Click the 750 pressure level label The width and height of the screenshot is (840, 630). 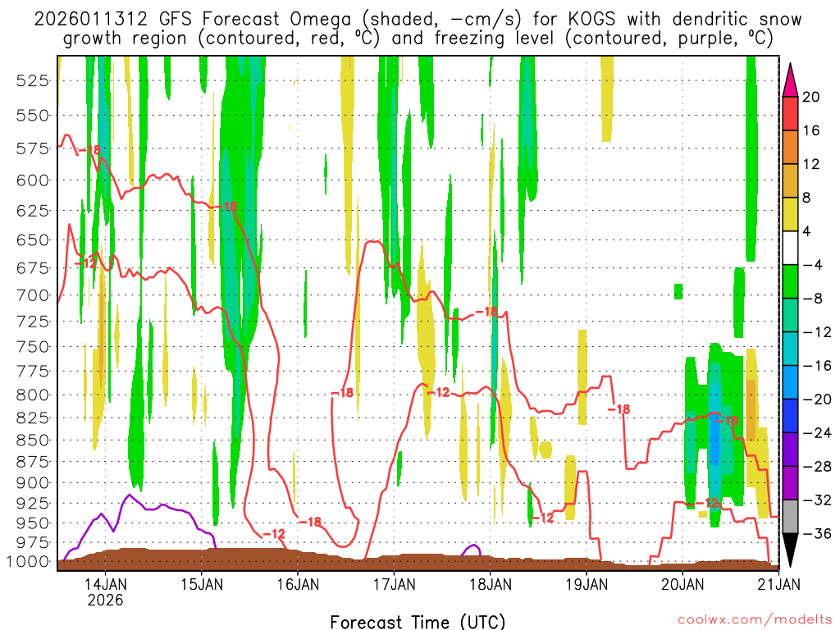[x=32, y=347]
